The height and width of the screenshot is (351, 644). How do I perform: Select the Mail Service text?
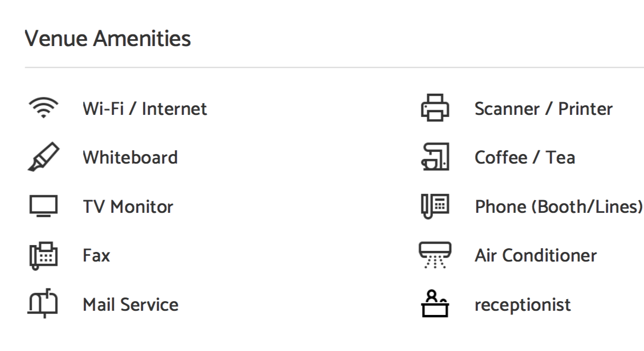(130, 305)
